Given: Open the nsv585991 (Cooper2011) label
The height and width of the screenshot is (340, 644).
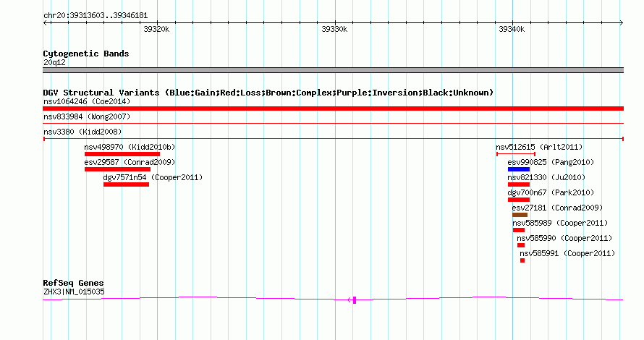Looking at the screenshot, I should [x=567, y=253].
